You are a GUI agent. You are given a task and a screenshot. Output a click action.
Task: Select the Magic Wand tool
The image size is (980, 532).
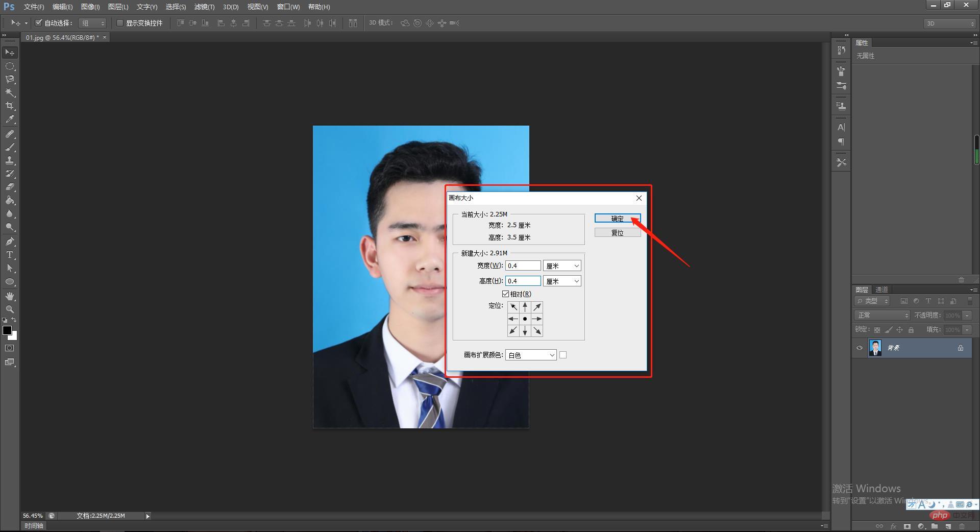10,92
